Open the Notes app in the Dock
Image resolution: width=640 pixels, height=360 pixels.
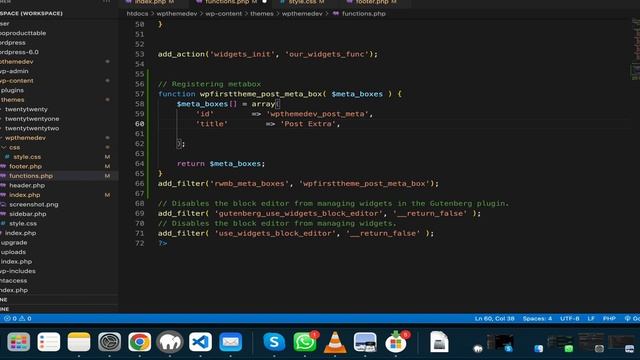79,342
